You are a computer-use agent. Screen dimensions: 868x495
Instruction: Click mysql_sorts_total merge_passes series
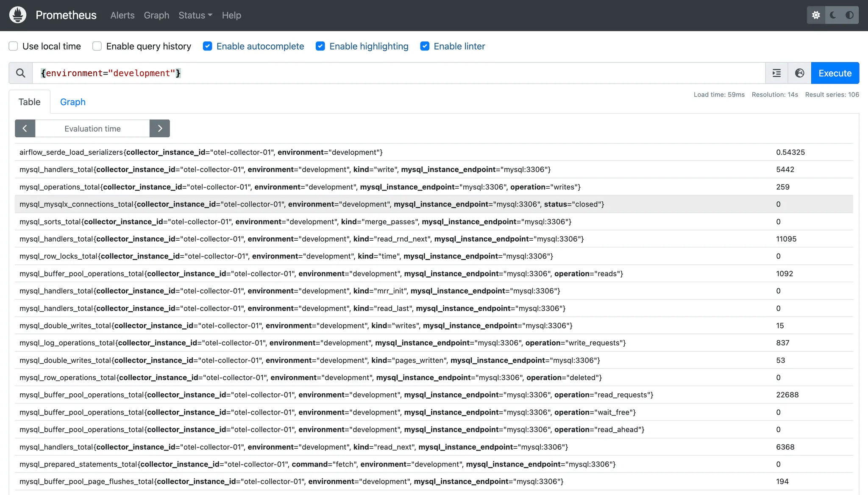pyautogui.click(x=434, y=222)
